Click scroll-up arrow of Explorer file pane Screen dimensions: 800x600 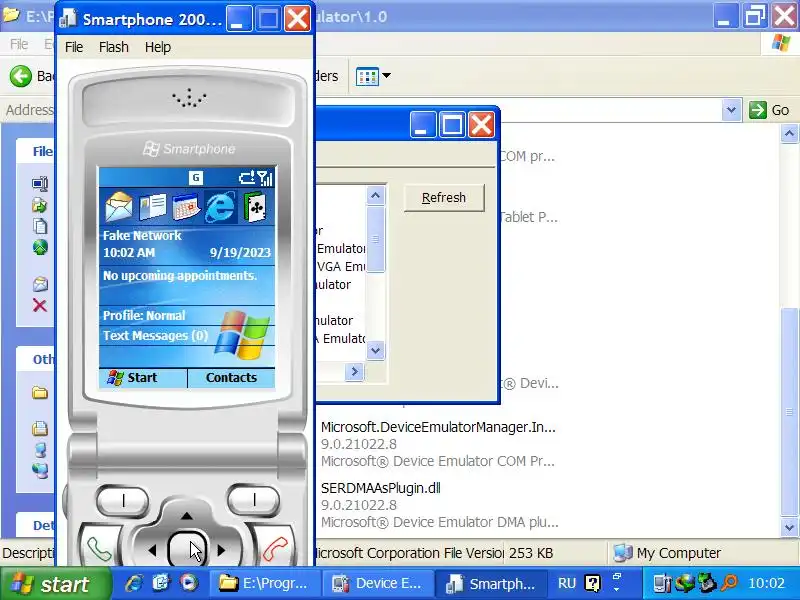pyautogui.click(x=789, y=134)
